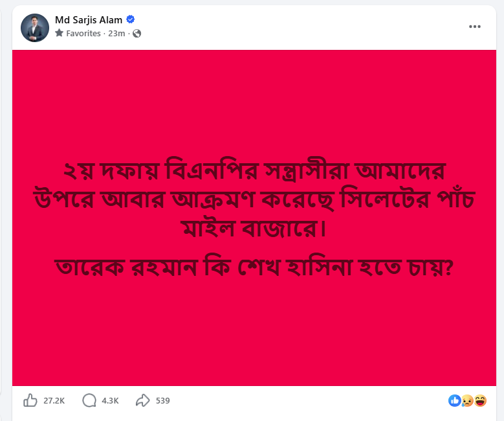The image size is (504, 421).
Task: Open comments via speech bubble icon
Action: click(x=89, y=400)
